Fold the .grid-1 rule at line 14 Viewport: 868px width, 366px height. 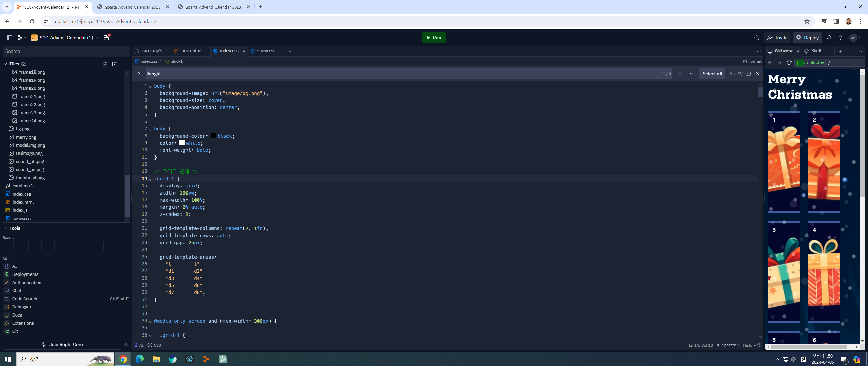pos(150,179)
